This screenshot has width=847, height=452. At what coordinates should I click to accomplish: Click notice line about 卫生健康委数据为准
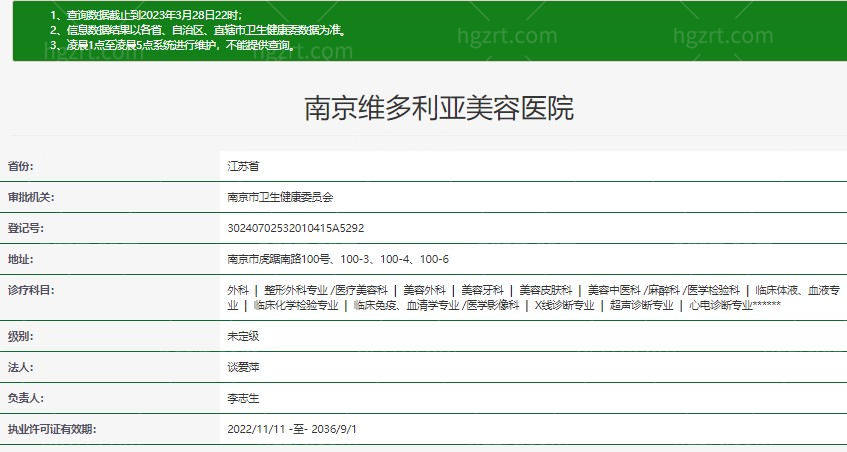198,30
